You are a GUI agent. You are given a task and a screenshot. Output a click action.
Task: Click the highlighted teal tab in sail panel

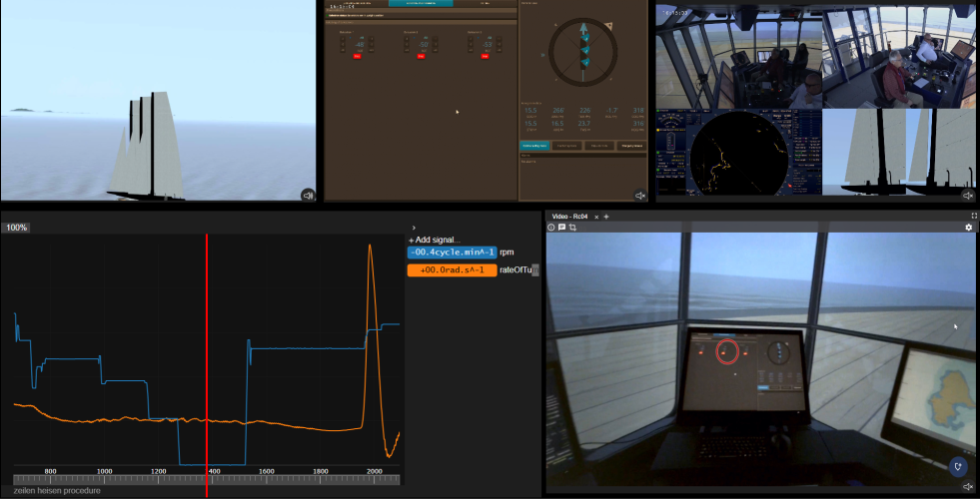pos(421,3)
